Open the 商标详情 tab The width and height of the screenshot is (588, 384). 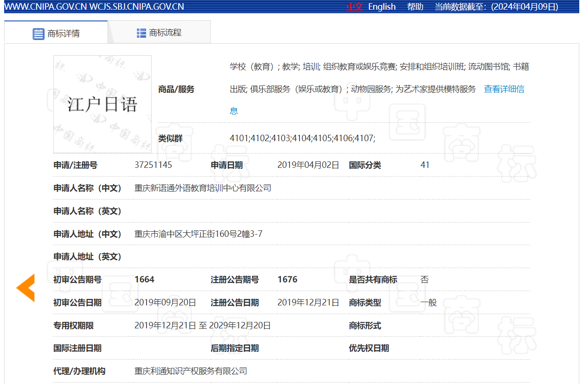tap(56, 33)
